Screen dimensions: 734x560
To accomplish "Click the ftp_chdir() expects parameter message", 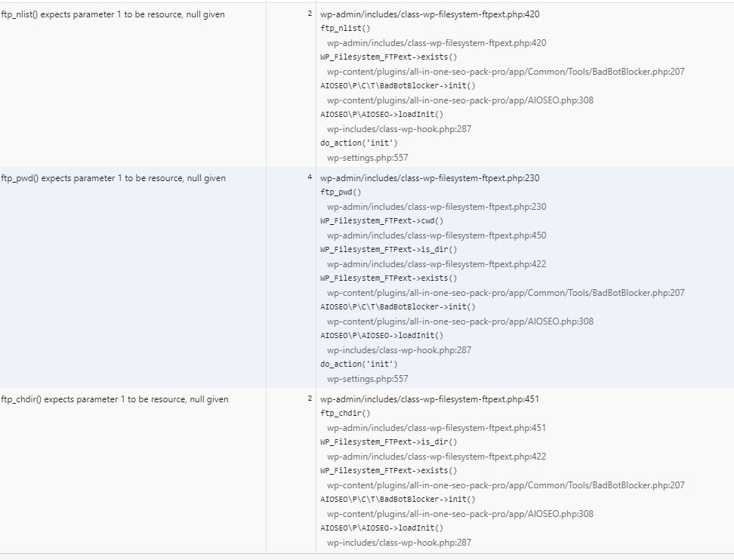I will [x=115, y=399].
